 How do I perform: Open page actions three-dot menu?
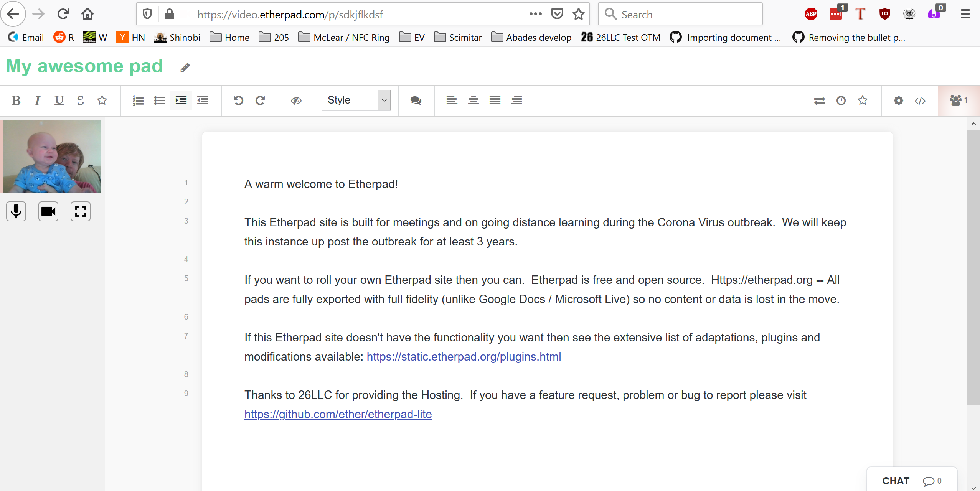(x=535, y=14)
